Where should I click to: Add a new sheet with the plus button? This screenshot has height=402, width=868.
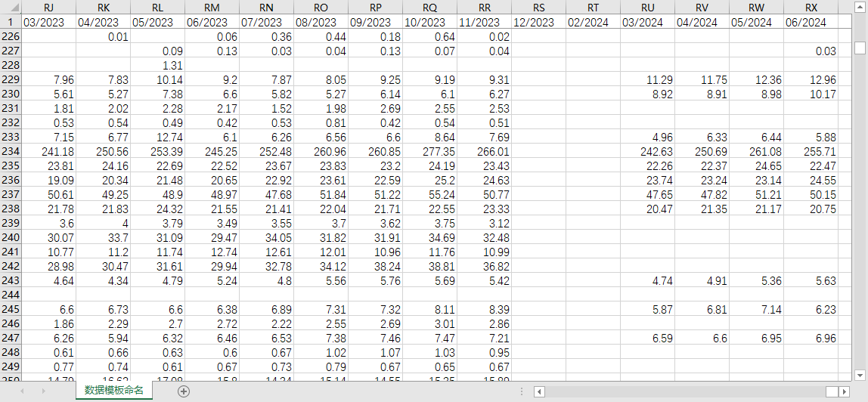click(184, 391)
